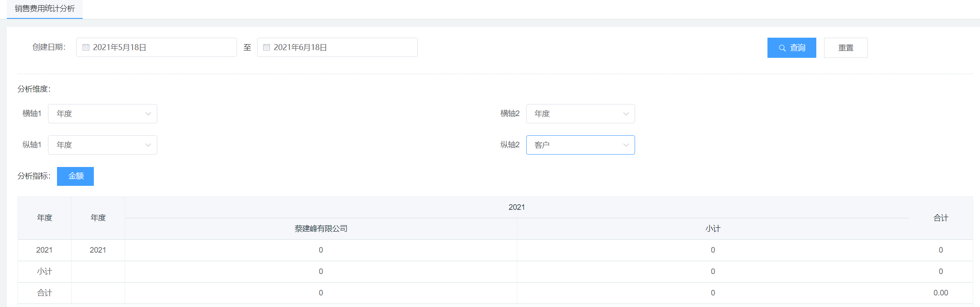Click the start date calendar icon
The image size is (980, 307).
86,48
